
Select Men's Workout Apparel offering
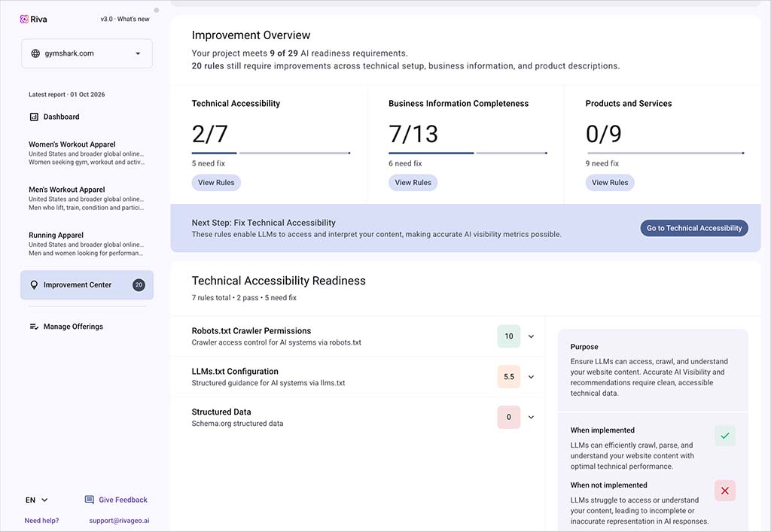coord(87,198)
